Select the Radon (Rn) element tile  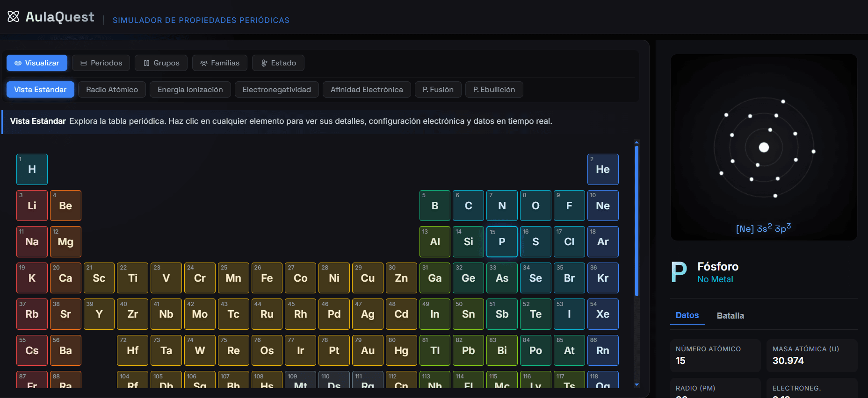pyautogui.click(x=603, y=350)
